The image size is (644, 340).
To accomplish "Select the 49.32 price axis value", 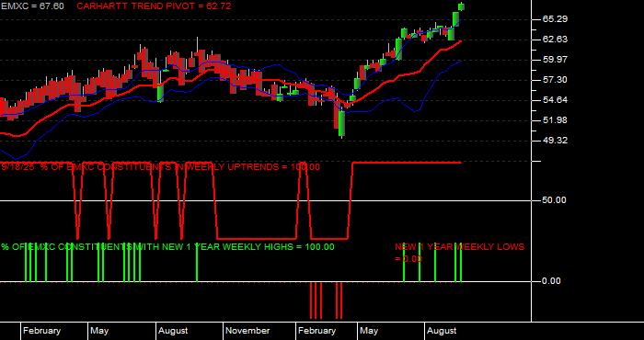I will click(x=556, y=141).
